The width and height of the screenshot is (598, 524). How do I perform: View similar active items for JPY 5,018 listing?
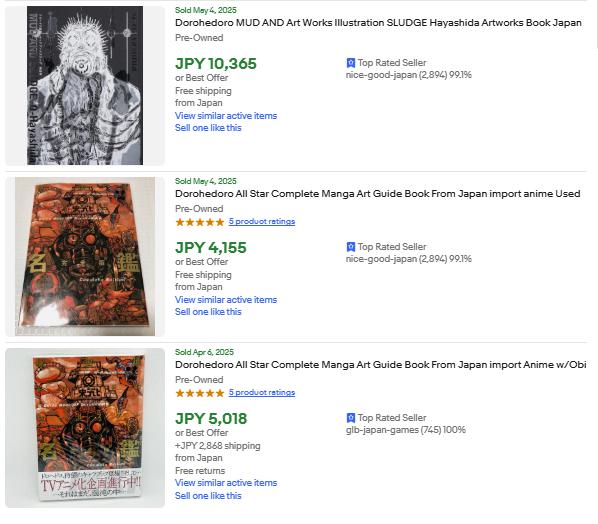[226, 483]
